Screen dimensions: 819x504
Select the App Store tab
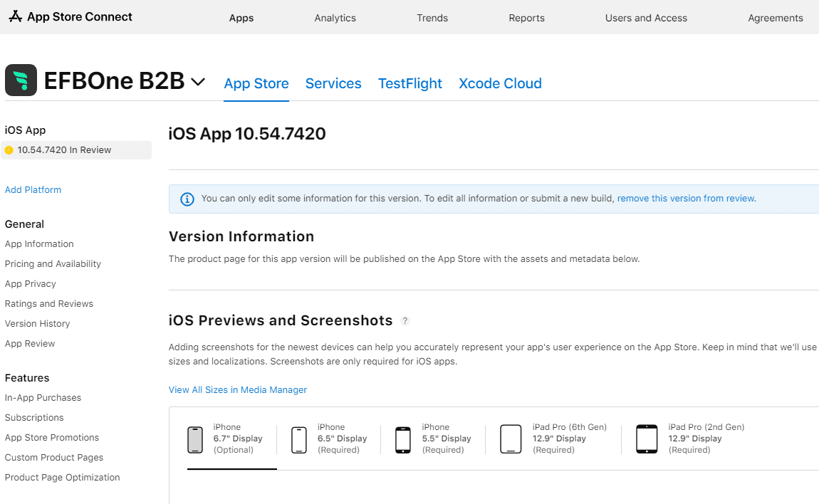pos(256,83)
